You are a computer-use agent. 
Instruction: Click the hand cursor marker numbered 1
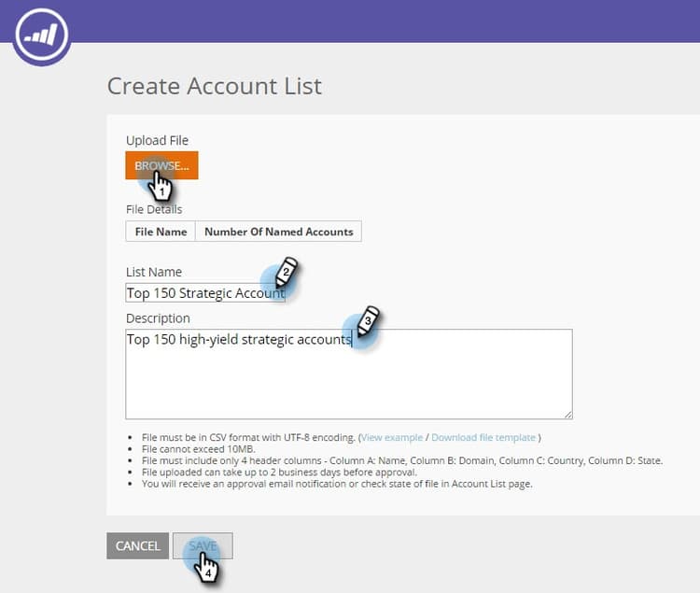coord(160,186)
